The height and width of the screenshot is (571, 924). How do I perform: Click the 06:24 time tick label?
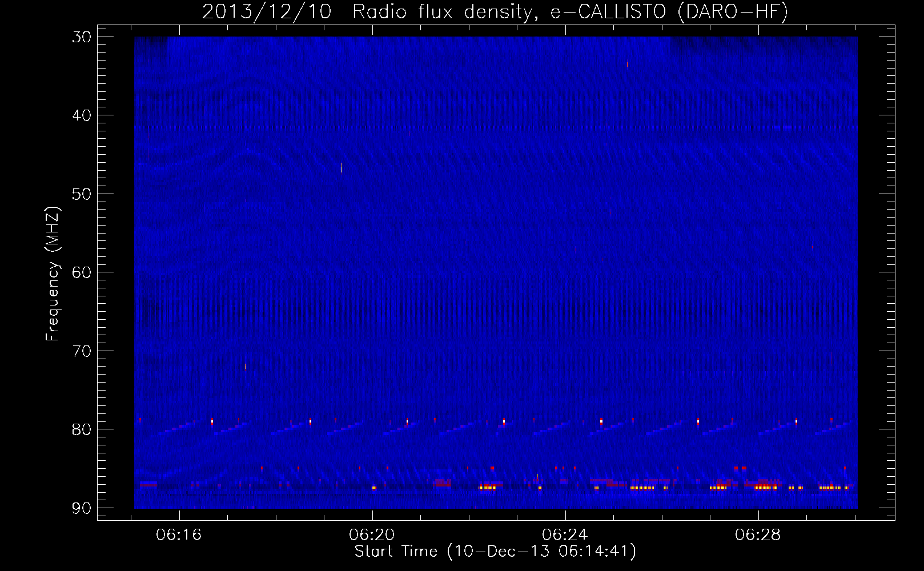(565, 535)
